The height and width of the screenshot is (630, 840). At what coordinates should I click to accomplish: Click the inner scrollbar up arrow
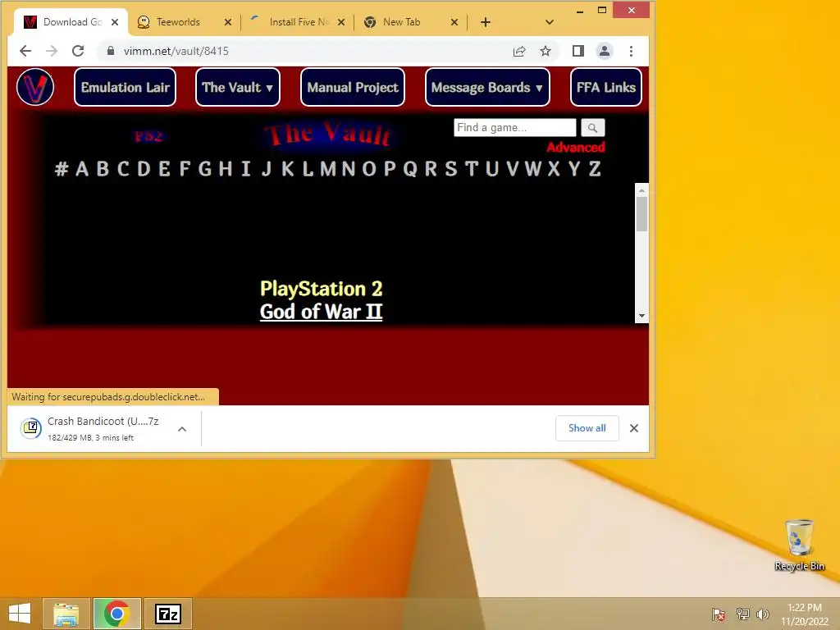tap(641, 190)
